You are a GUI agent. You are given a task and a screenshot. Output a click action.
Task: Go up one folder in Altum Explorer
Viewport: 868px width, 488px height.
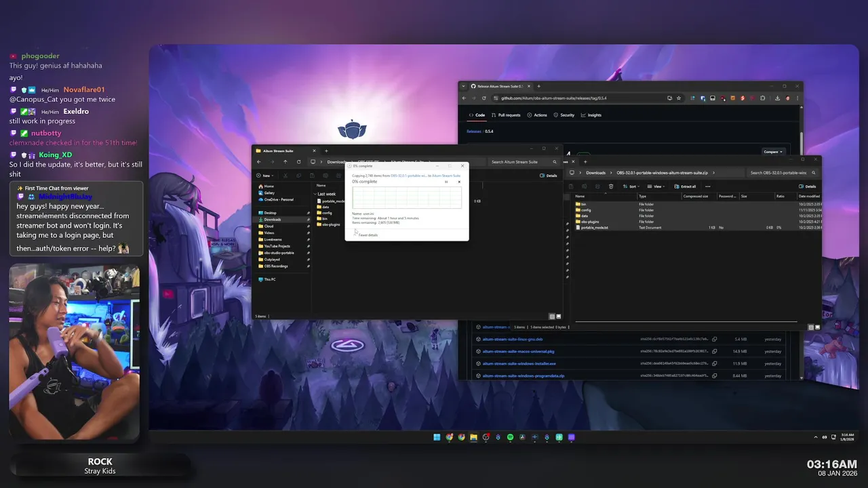pyautogui.click(x=285, y=162)
